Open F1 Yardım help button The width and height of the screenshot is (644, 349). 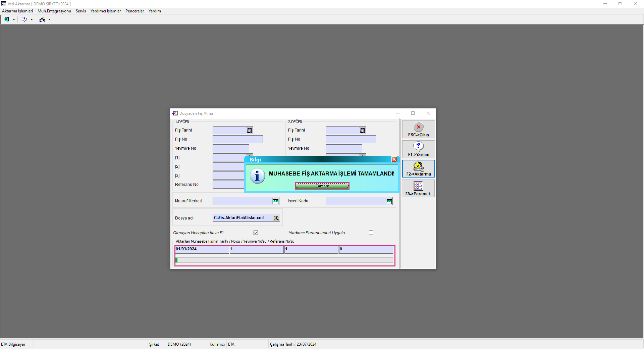tap(418, 149)
